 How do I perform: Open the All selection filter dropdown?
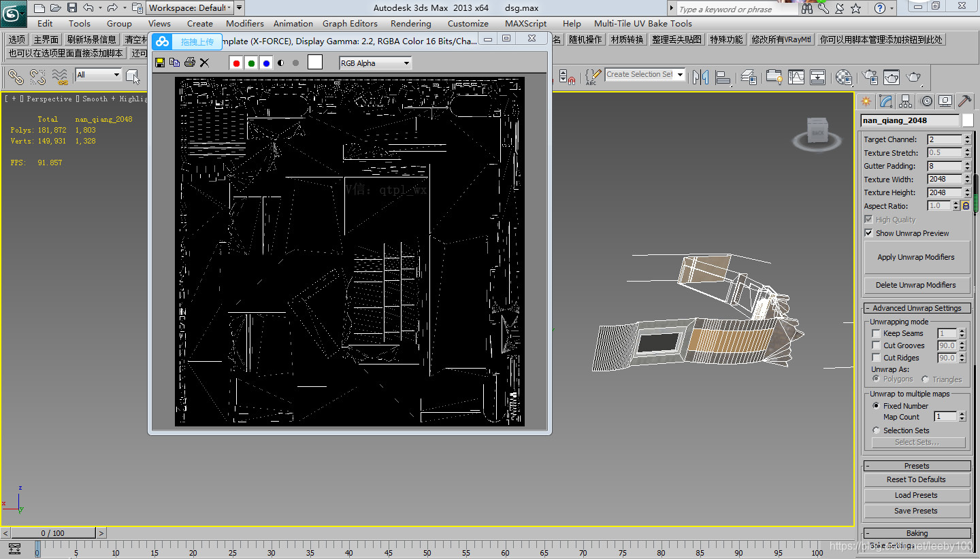99,75
